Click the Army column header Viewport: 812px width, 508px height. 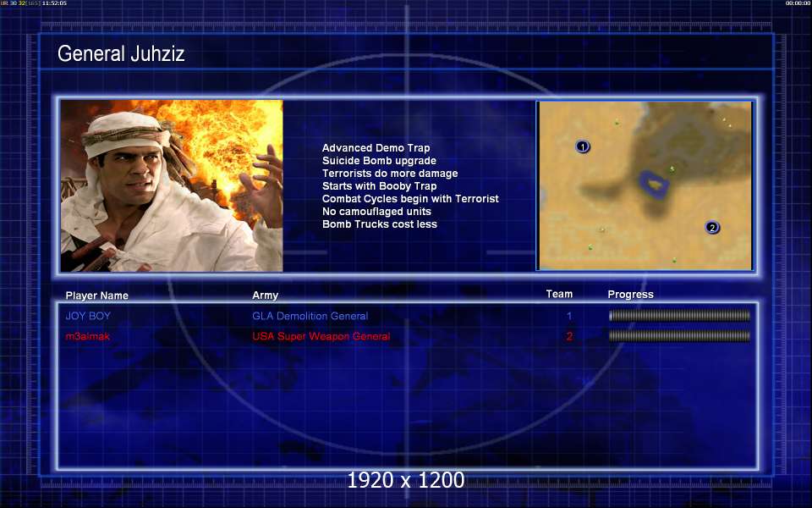tap(265, 295)
